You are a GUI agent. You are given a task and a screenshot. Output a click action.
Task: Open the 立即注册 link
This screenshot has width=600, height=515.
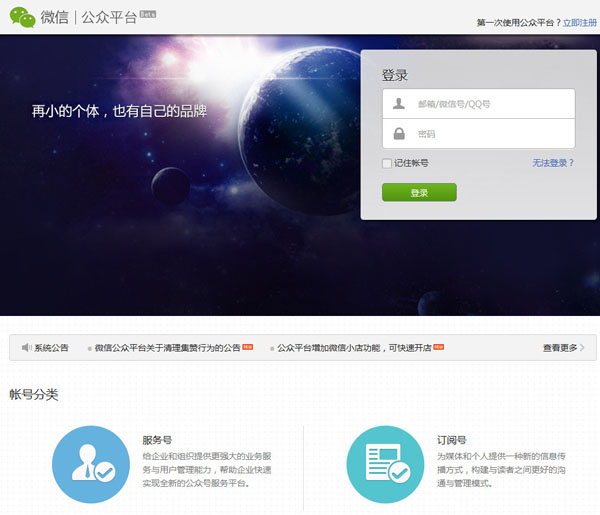579,23
